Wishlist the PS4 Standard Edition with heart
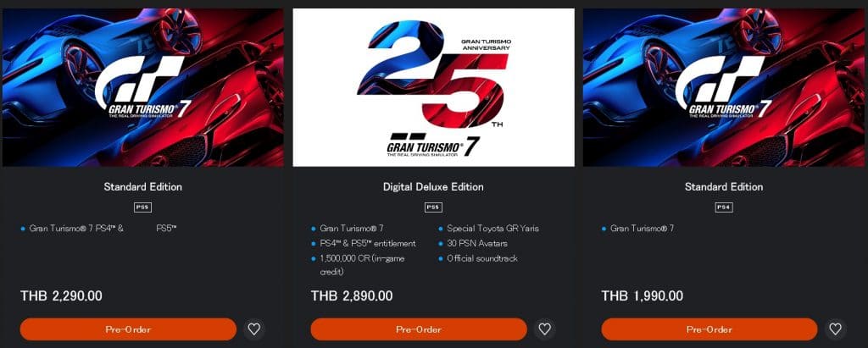868x348 pixels. click(x=835, y=329)
